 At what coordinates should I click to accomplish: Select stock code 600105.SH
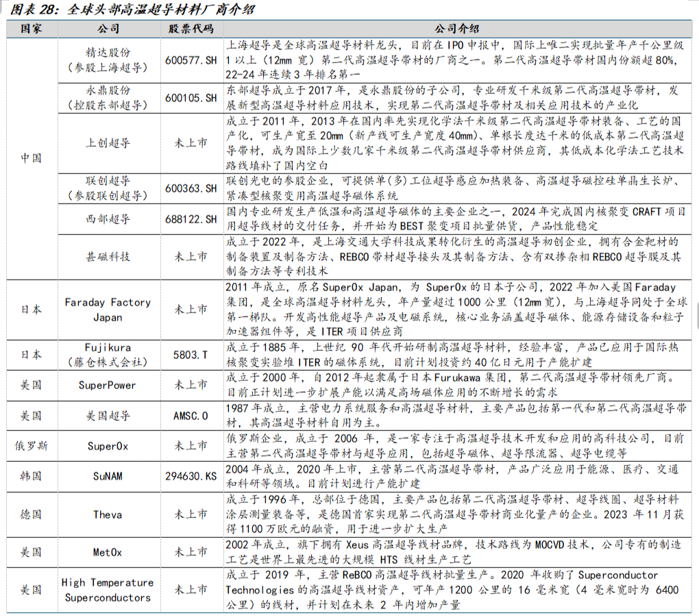pyautogui.click(x=191, y=98)
